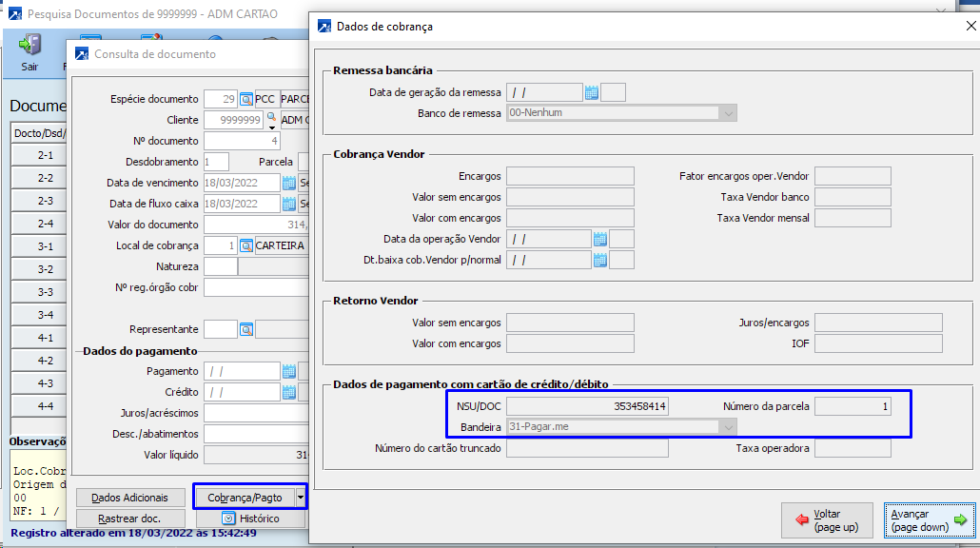Open the Espécie documento search magnifier

(246, 99)
